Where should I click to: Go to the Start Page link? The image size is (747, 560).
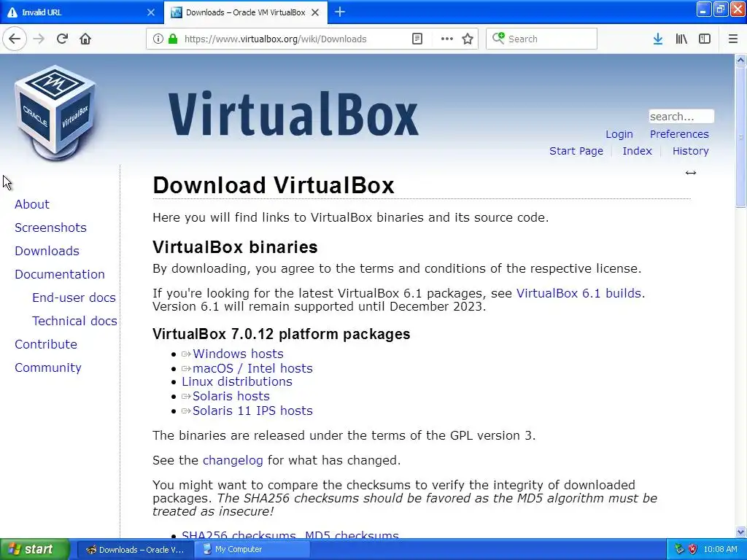pyautogui.click(x=576, y=151)
